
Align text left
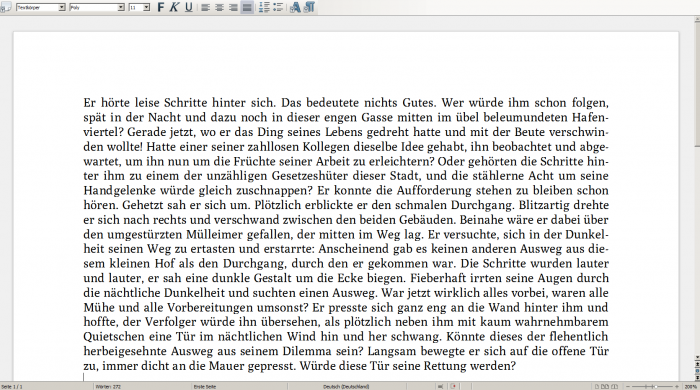[205, 7]
